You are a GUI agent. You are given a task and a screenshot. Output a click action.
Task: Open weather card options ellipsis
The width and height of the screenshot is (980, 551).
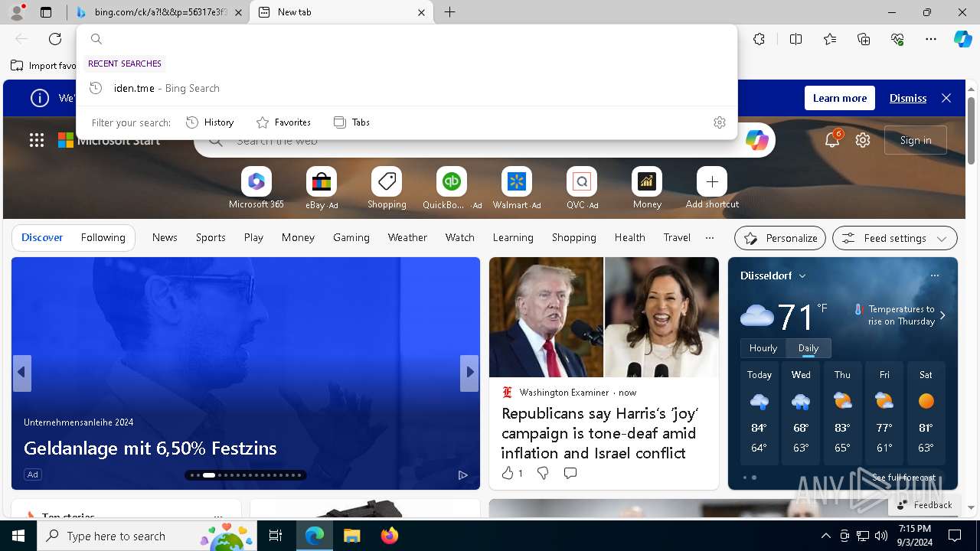(x=934, y=275)
